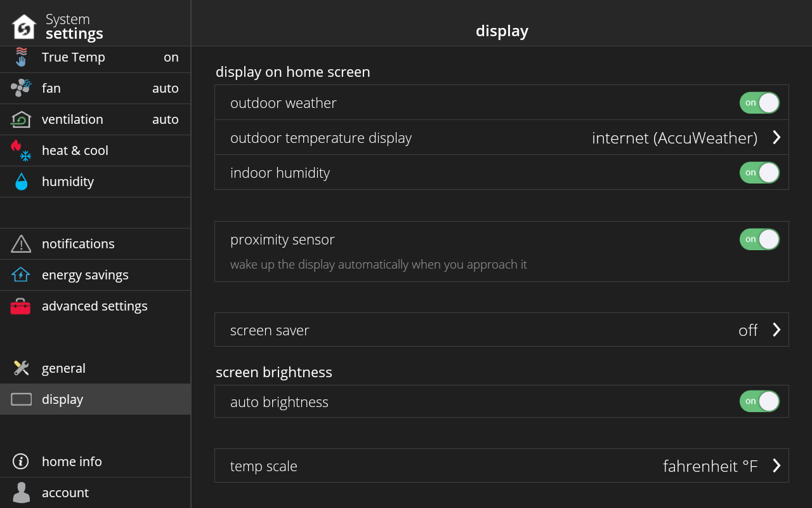Select the general menu item

(x=95, y=368)
